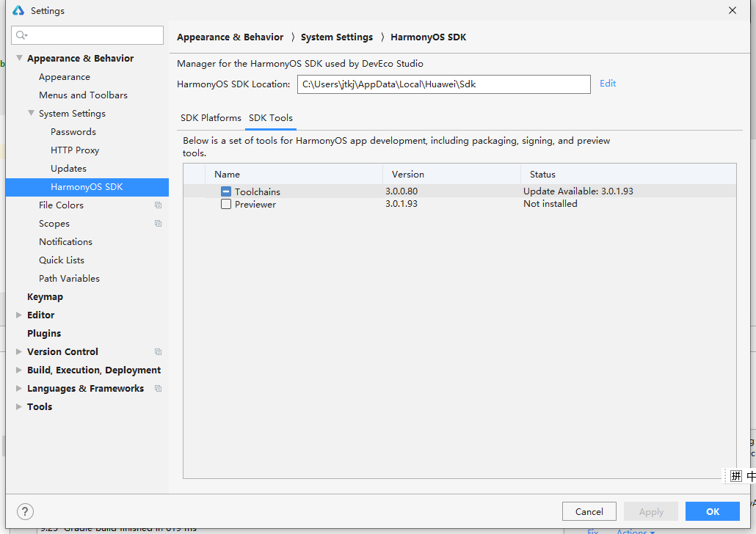
Task: Open the File Colors settings
Action: click(x=61, y=205)
